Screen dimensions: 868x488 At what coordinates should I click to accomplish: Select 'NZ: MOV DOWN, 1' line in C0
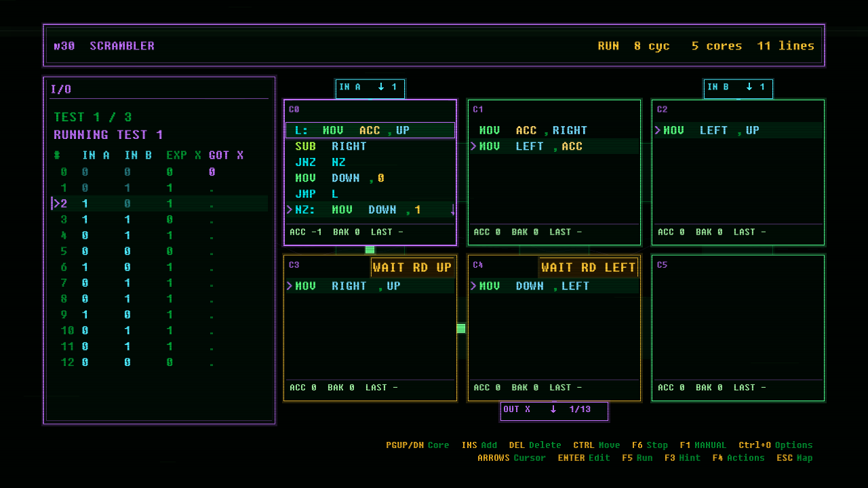coord(370,210)
